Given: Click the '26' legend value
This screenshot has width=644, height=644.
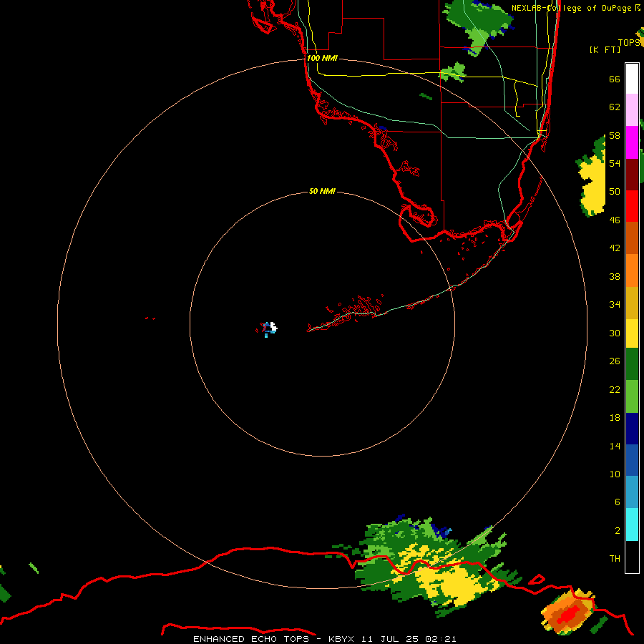Looking at the screenshot, I should tap(615, 361).
